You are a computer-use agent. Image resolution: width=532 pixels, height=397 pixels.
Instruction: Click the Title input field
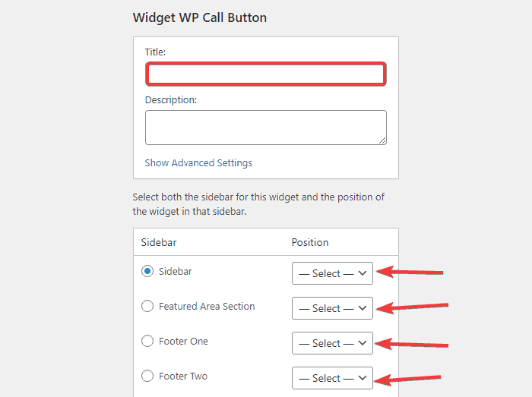(x=265, y=74)
